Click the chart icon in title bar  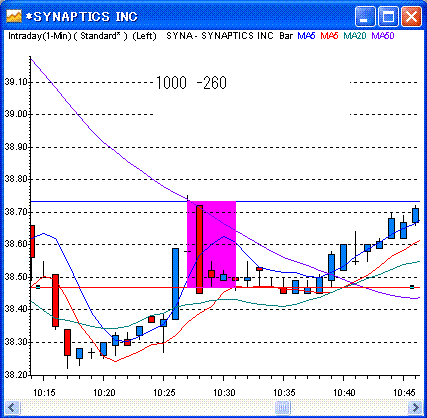click(14, 16)
